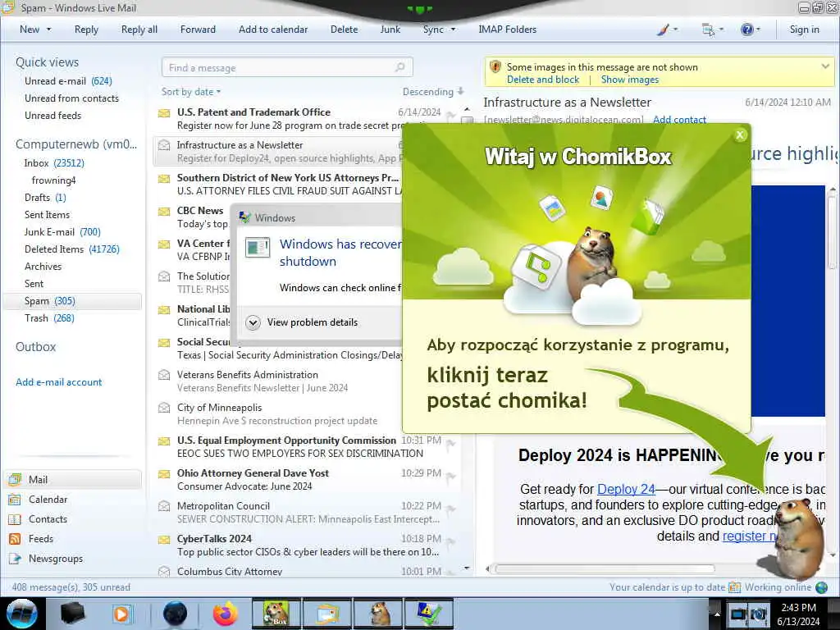The height and width of the screenshot is (630, 840).
Task: Open Southern District of New York message
Action: click(x=279, y=185)
